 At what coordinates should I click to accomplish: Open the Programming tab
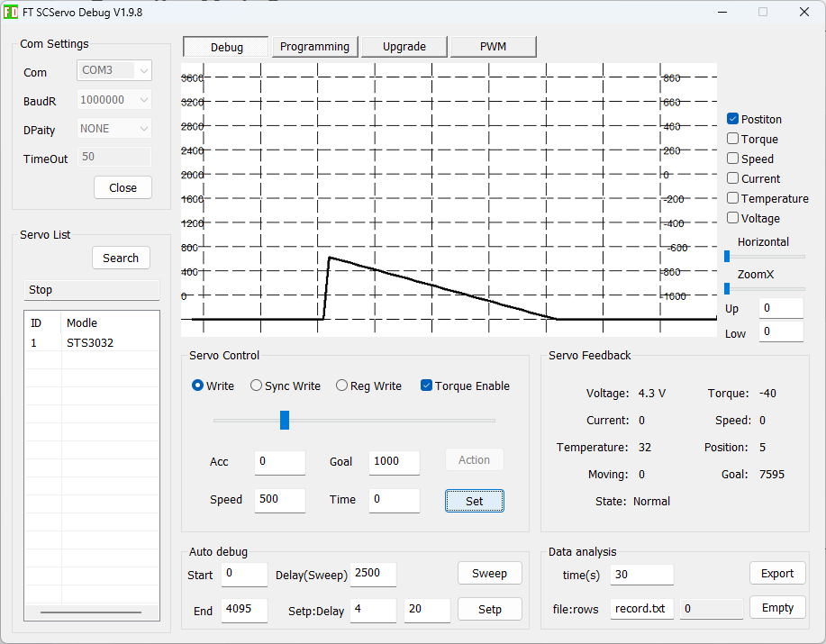click(315, 46)
